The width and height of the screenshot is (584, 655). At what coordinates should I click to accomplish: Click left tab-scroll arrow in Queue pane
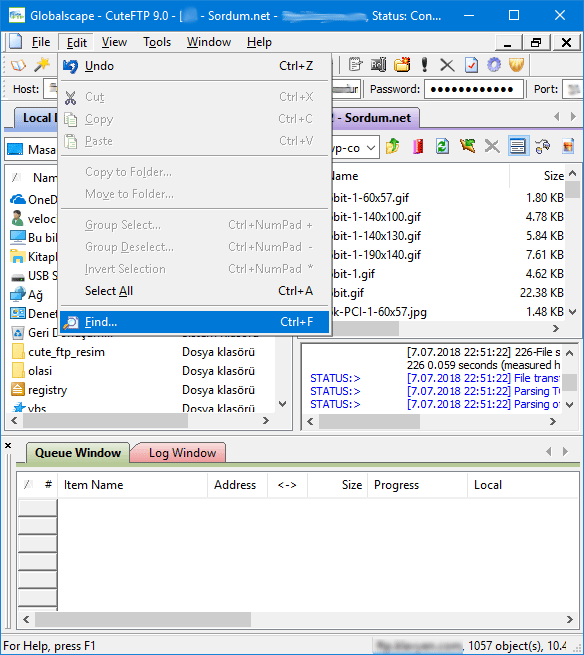tap(549, 451)
